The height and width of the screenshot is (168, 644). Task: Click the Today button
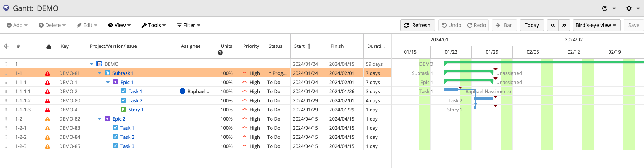(x=532, y=25)
